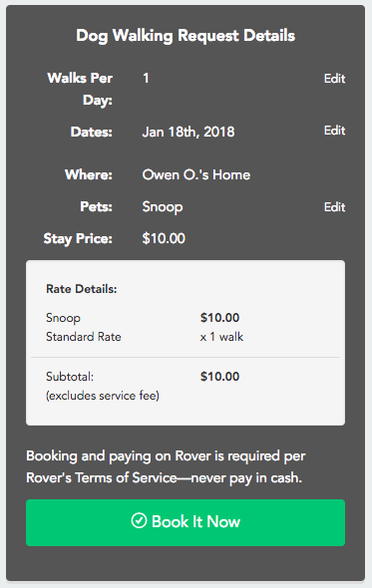Click the Stay Price $10.00 amount

point(164,238)
